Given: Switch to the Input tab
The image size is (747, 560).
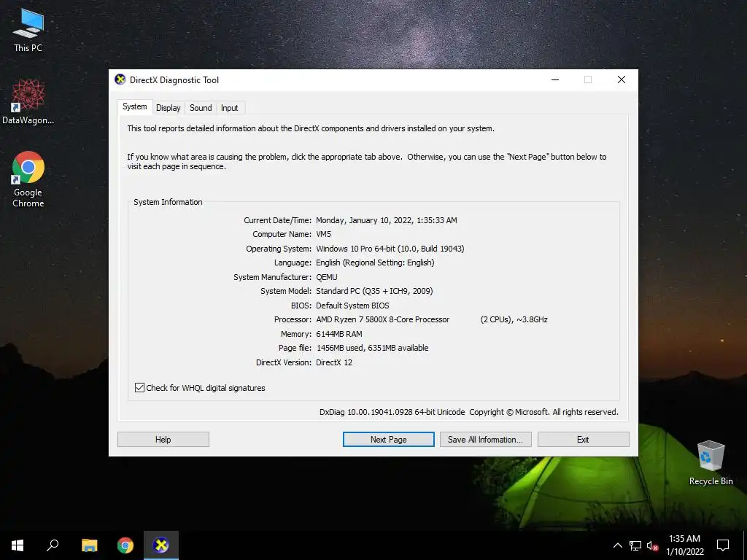Looking at the screenshot, I should tap(229, 108).
